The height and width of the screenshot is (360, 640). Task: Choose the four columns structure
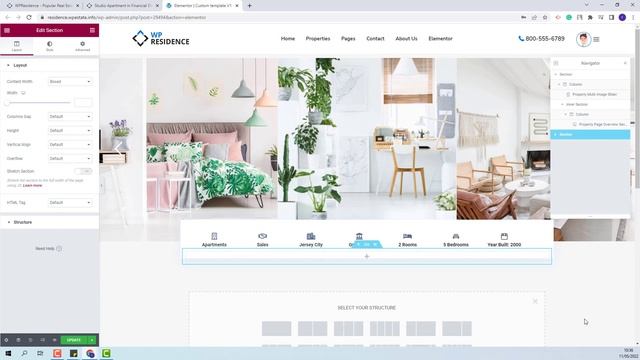384,329
